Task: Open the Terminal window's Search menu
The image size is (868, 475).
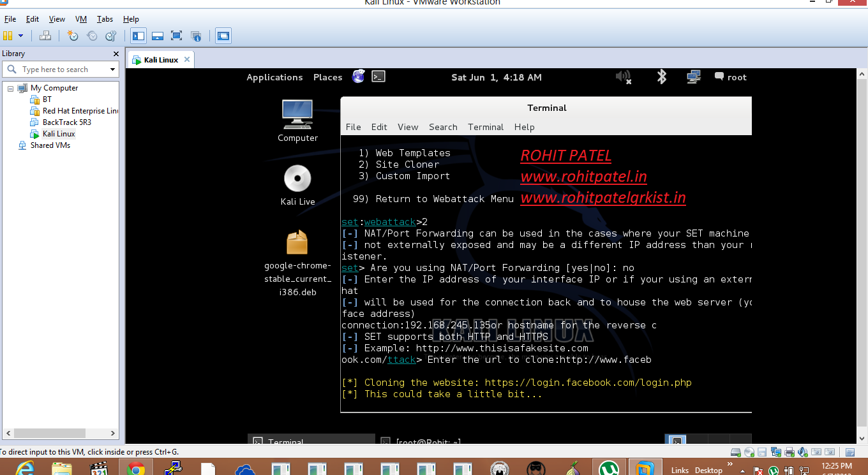Action: coord(443,127)
